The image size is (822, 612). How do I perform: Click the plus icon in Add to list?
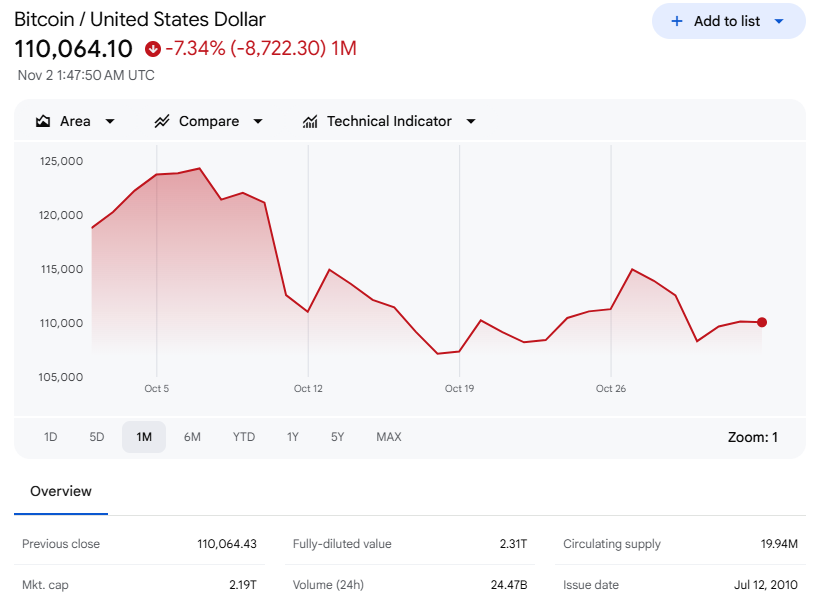coord(677,21)
